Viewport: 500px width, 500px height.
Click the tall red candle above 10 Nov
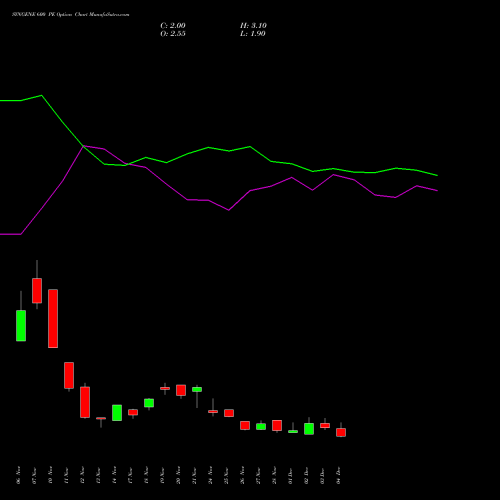point(53,319)
